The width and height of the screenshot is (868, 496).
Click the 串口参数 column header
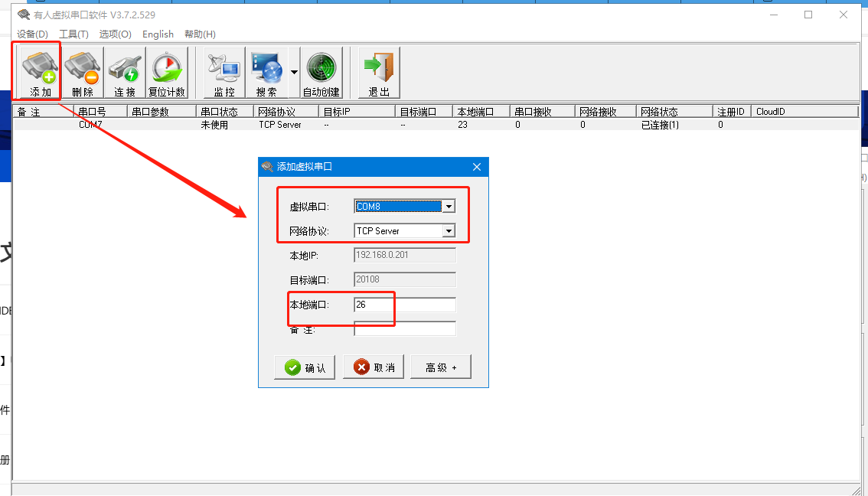pyautogui.click(x=162, y=112)
